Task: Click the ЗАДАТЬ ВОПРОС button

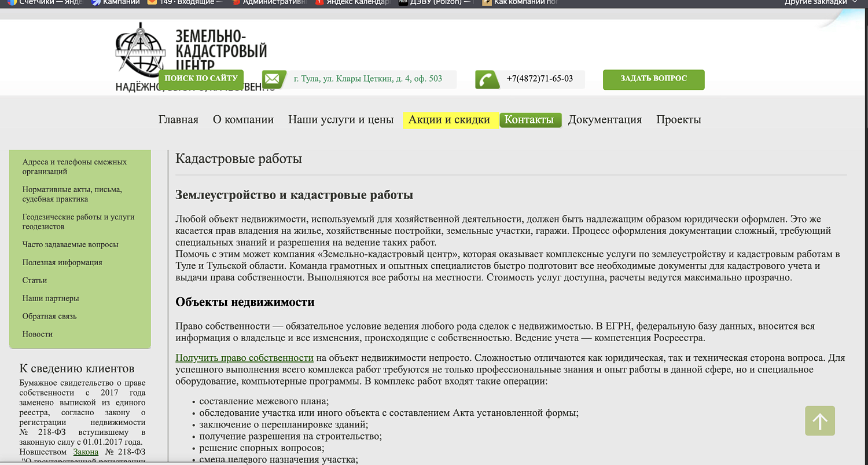Action: pyautogui.click(x=654, y=79)
